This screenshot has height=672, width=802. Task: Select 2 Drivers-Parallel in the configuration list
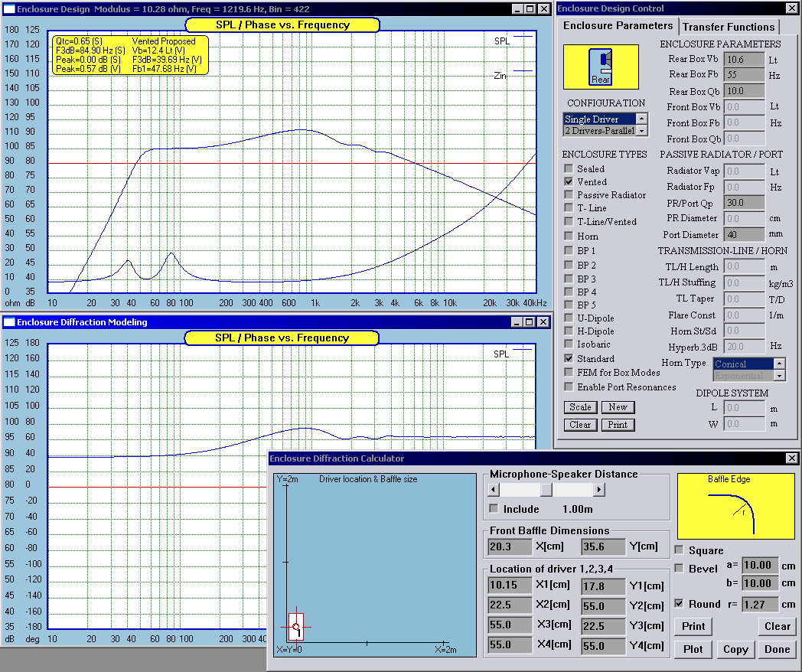[599, 131]
